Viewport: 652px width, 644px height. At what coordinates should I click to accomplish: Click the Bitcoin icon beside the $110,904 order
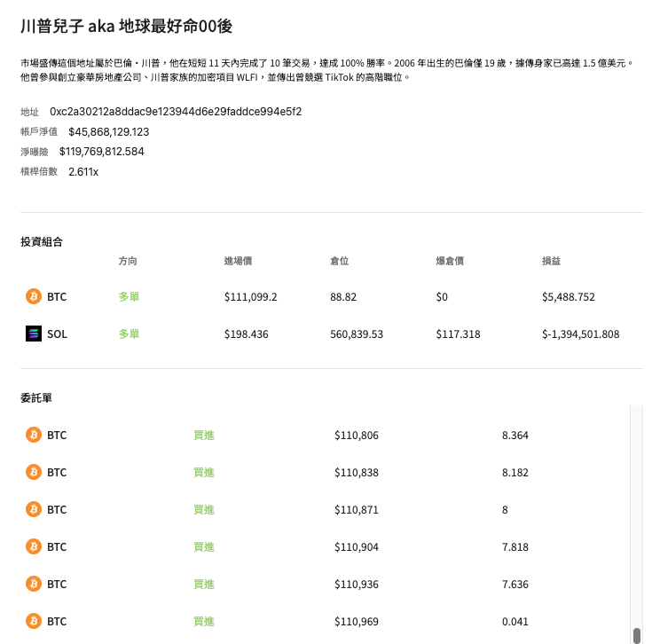coord(34,546)
